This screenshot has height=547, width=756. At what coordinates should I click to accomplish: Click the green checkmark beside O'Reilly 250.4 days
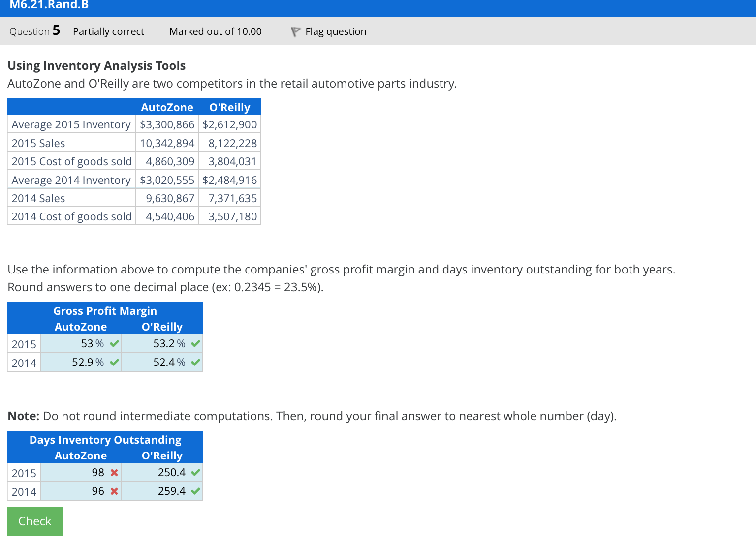pyautogui.click(x=195, y=472)
